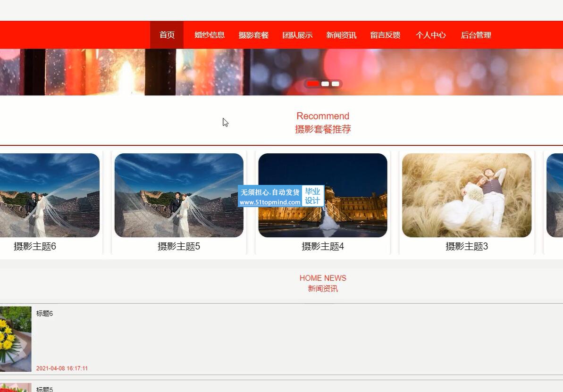The height and width of the screenshot is (392, 563).
Task: Open the couple lying in grass photo
Action: point(466,195)
